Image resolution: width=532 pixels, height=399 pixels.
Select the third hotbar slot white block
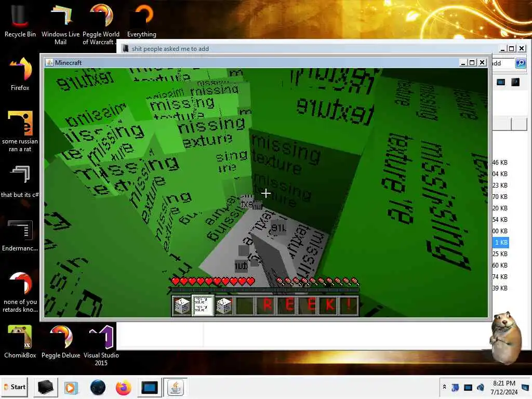click(x=224, y=305)
